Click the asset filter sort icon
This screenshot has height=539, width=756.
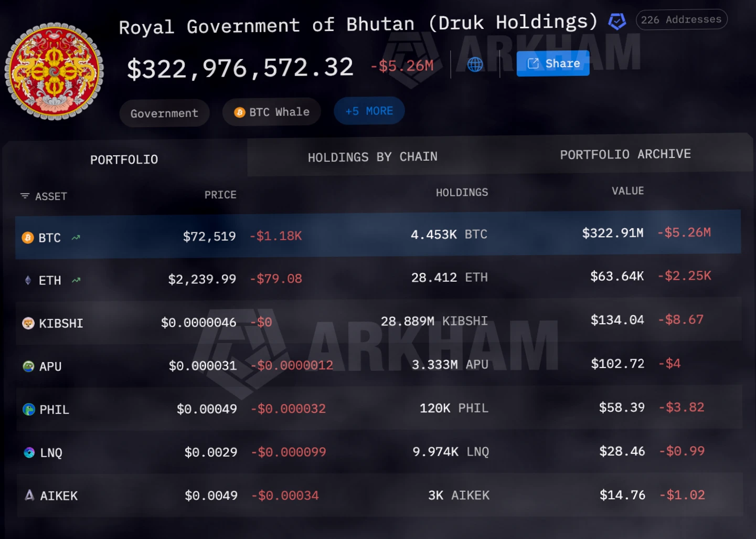pos(25,196)
